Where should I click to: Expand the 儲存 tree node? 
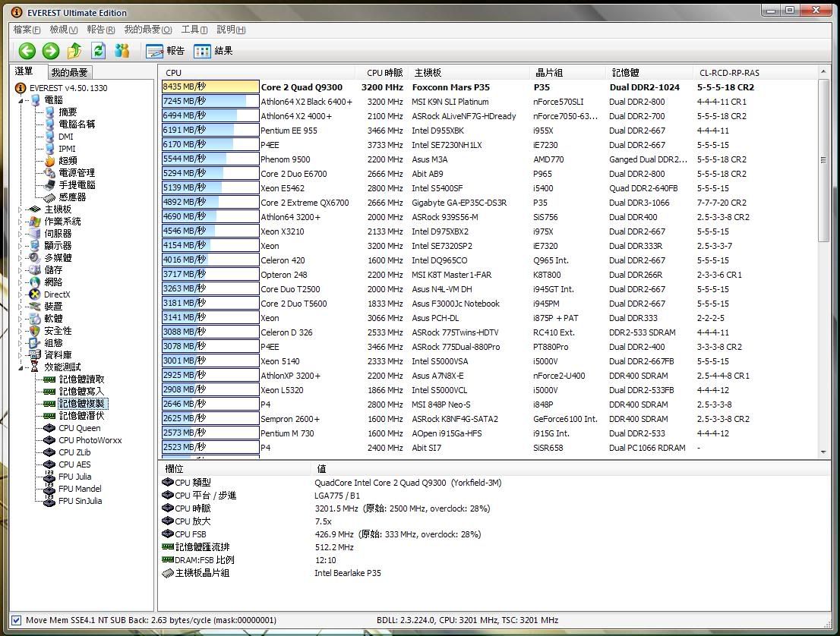coord(21,270)
